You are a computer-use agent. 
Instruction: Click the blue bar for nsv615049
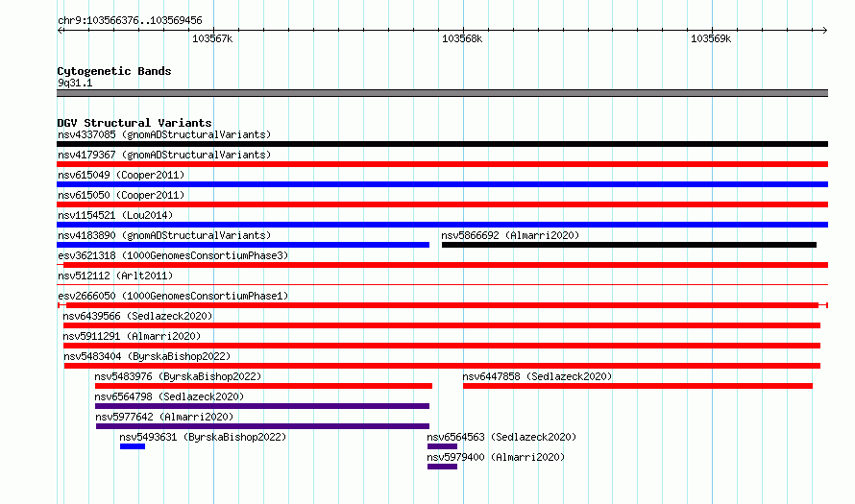442,184
